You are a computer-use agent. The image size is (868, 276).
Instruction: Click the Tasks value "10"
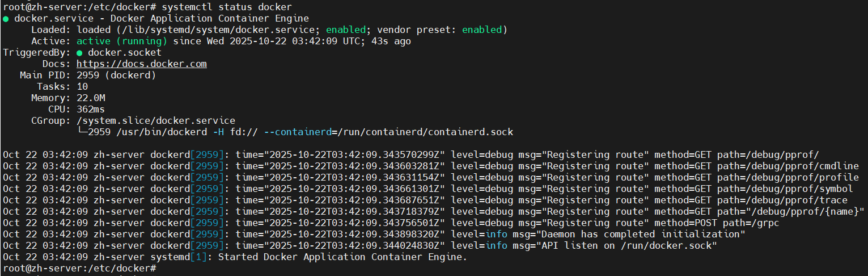(x=82, y=86)
